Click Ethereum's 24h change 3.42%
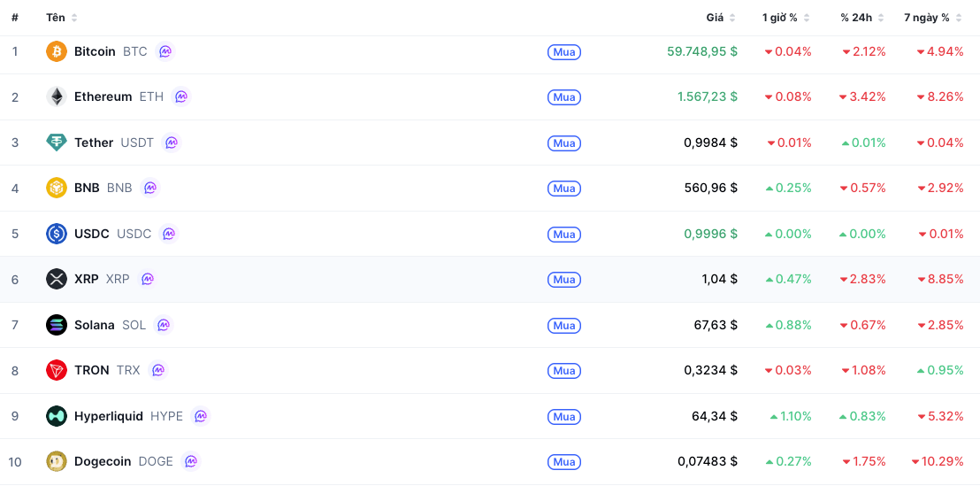This screenshot has height=486, width=980. click(x=862, y=97)
